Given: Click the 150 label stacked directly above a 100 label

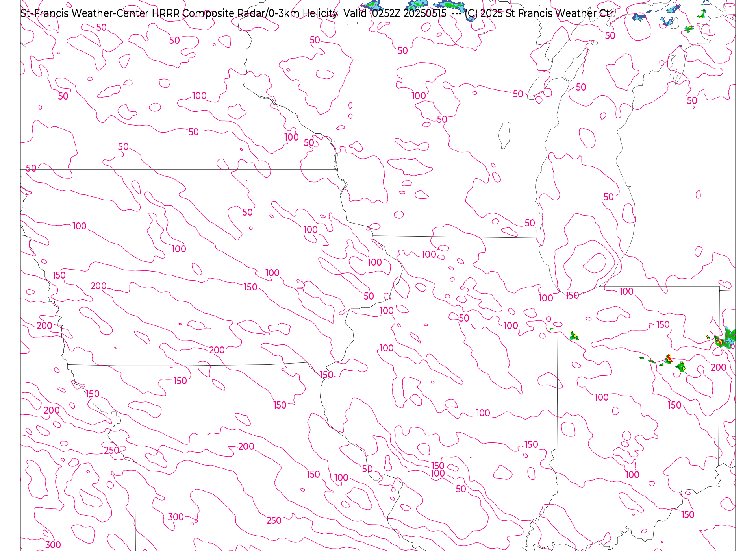Looking at the screenshot, I should pyautogui.click(x=438, y=466).
